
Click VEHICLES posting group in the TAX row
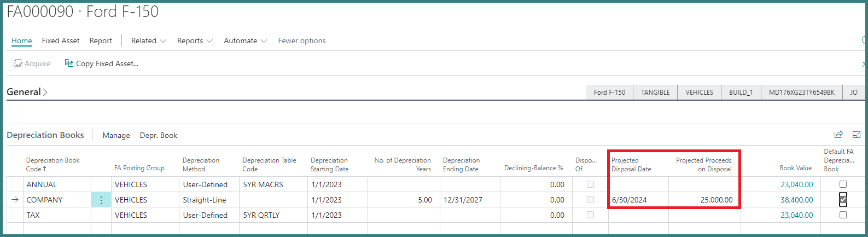(131, 215)
